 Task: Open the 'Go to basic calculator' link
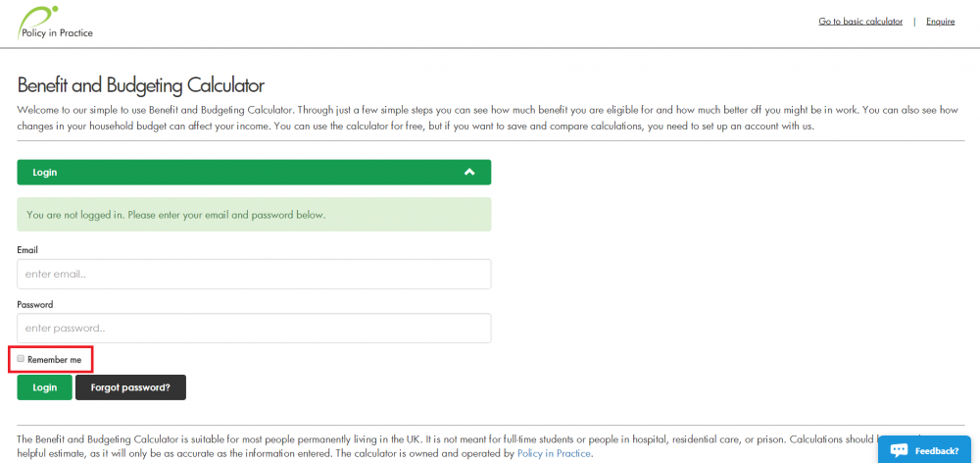pos(860,22)
